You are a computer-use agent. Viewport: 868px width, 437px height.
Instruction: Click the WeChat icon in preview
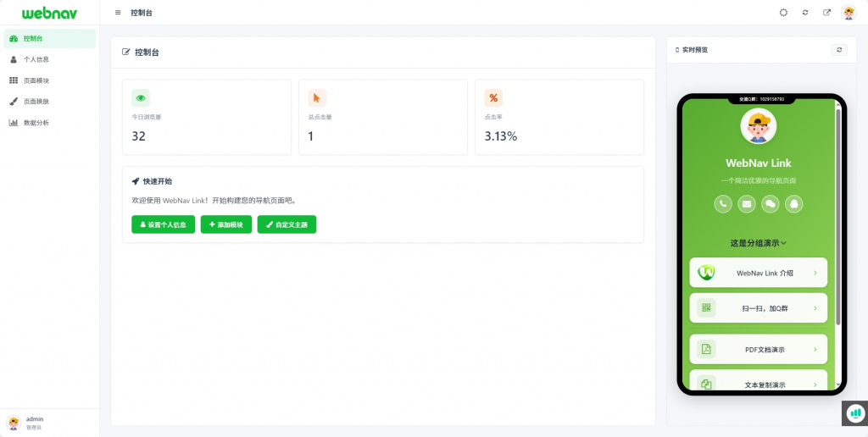pyautogui.click(x=771, y=203)
